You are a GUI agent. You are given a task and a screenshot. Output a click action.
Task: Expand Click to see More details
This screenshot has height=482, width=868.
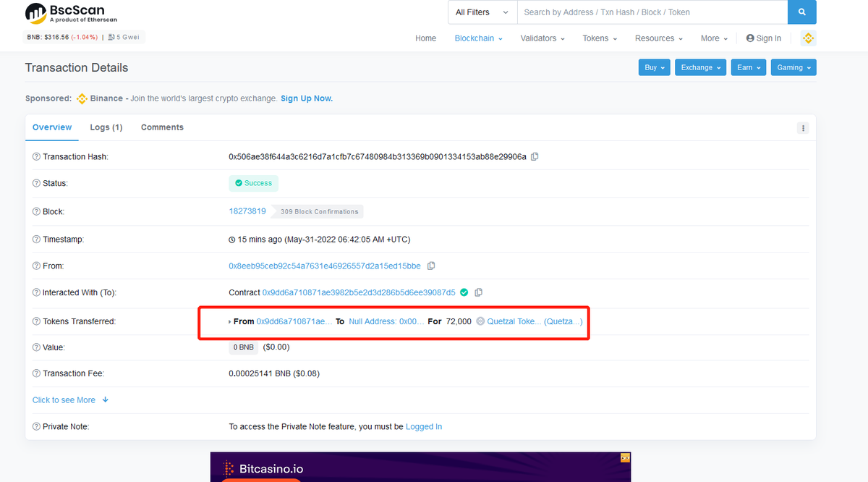[70, 400]
